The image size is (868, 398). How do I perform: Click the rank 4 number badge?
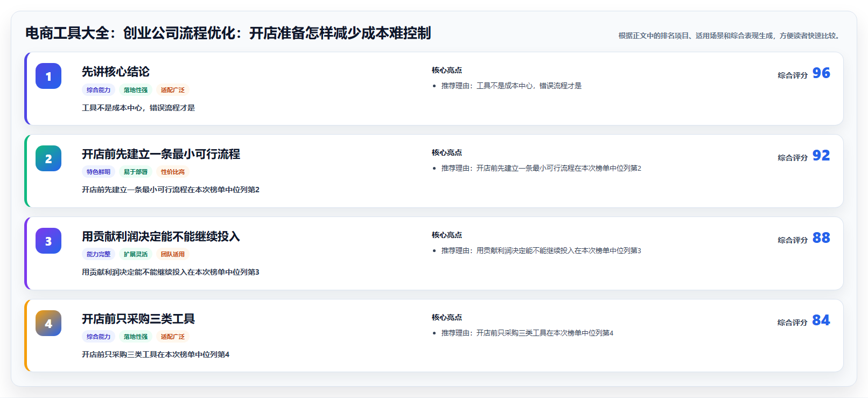pyautogui.click(x=48, y=323)
